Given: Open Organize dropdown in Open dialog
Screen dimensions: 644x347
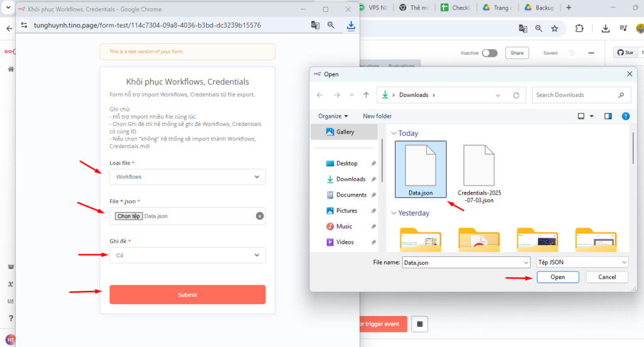Looking at the screenshot, I should pyautogui.click(x=333, y=117).
